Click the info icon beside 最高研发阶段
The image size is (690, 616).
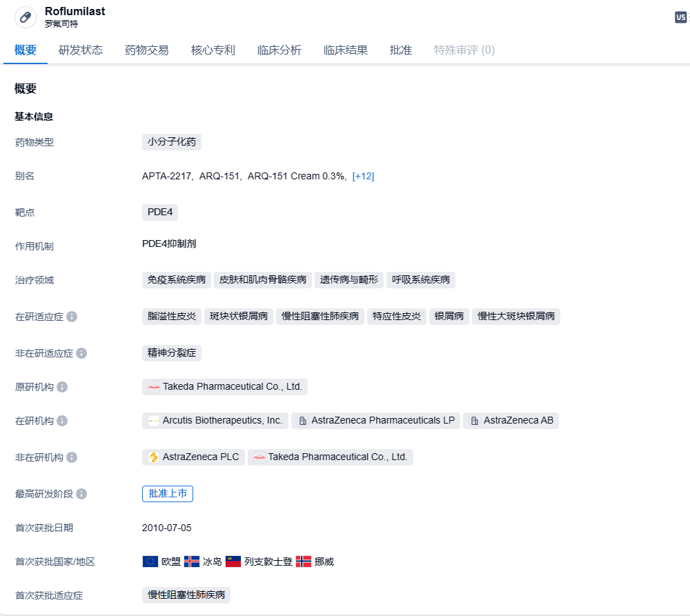click(81, 494)
